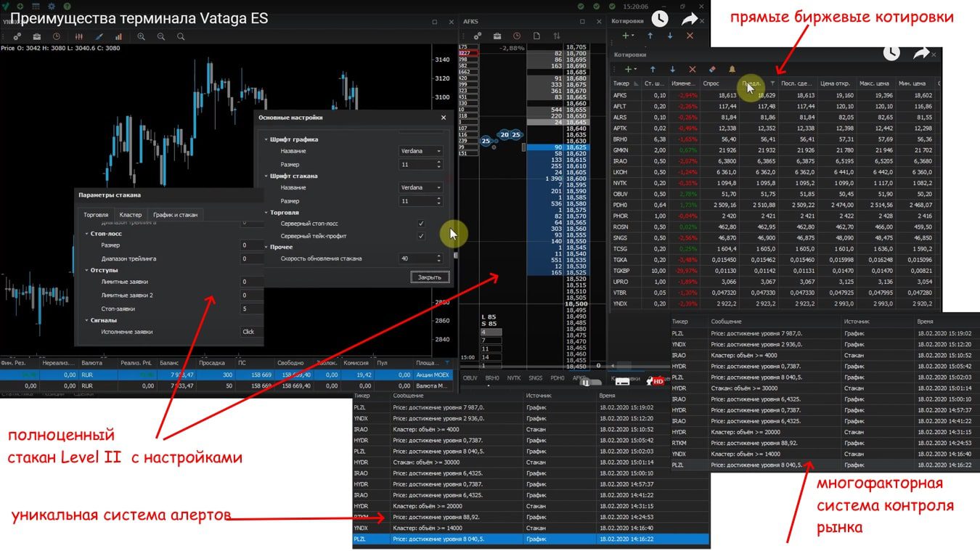The image size is (980, 551).
Task: Click up-down arrows icon in AFKS toolbar
Action: [x=557, y=36]
